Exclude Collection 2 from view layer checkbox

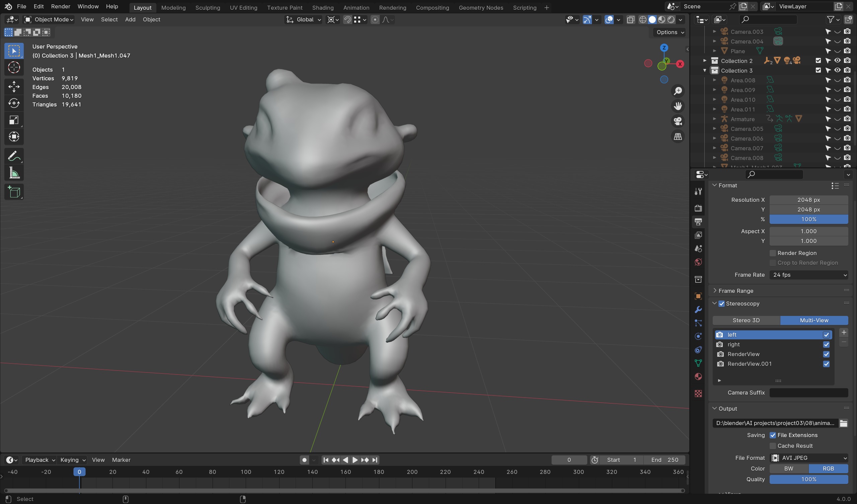[819, 61]
